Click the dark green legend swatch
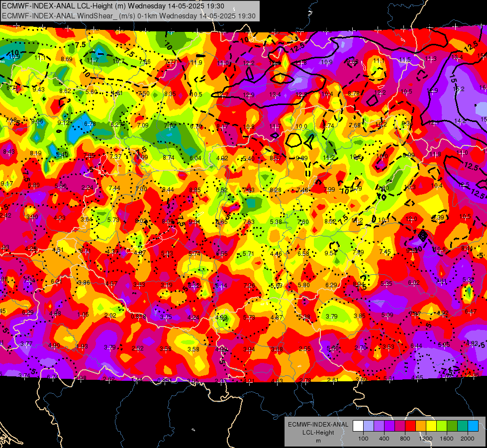This screenshot has width=487, height=448. point(452,426)
